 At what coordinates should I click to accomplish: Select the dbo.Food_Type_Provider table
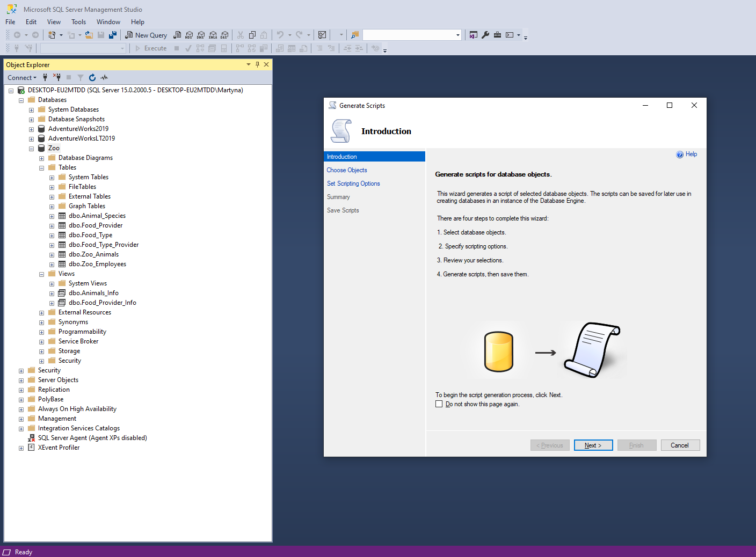coord(104,245)
